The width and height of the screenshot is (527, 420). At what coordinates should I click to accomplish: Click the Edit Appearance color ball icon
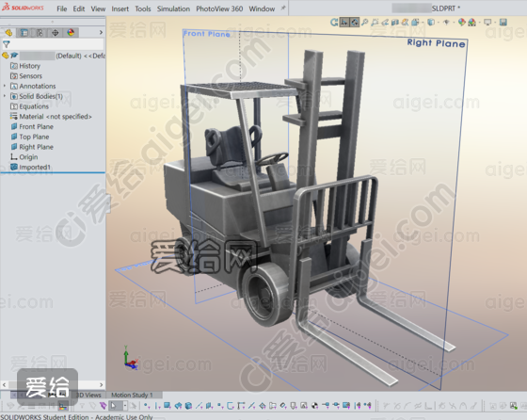462,23
